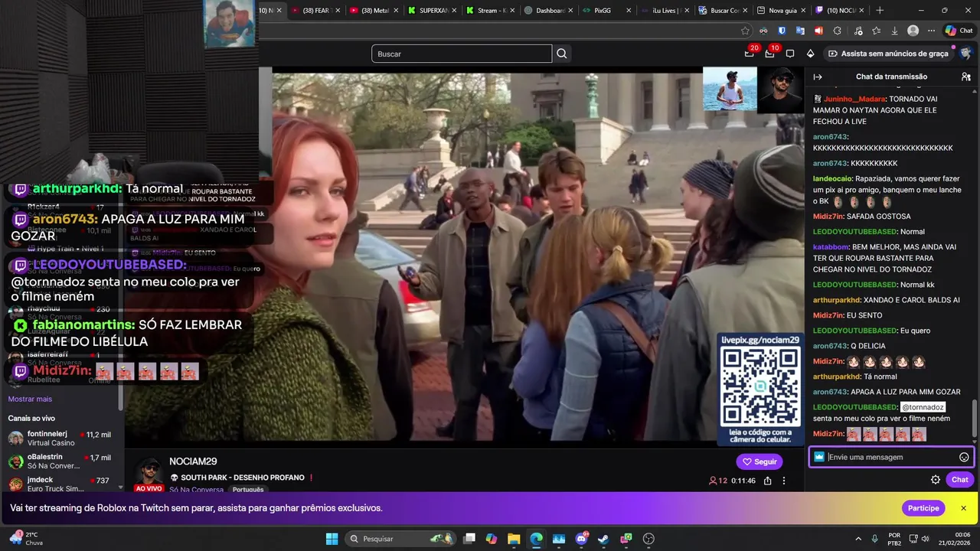Open oBalestrin live channel in sidebar

pyautogui.click(x=60, y=461)
